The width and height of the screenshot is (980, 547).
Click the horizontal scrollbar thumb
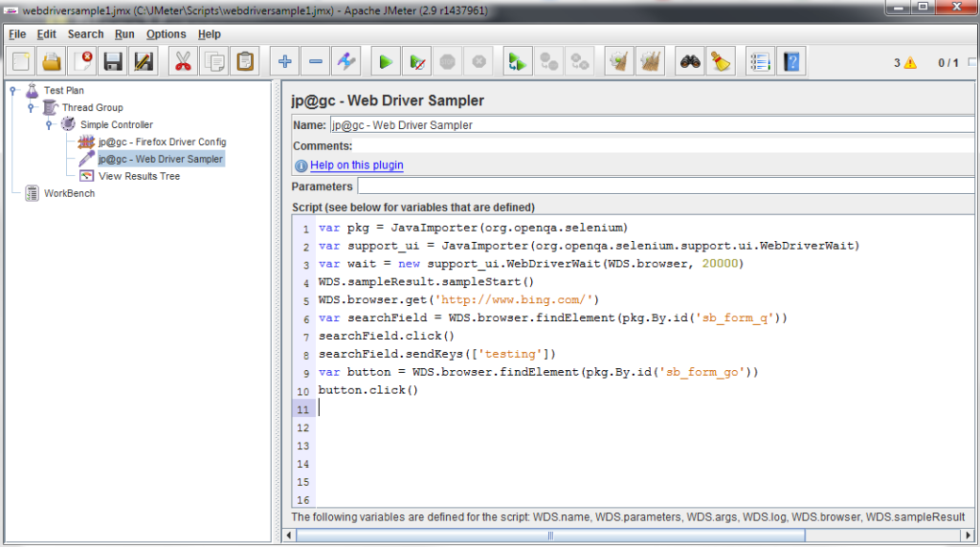[550, 536]
